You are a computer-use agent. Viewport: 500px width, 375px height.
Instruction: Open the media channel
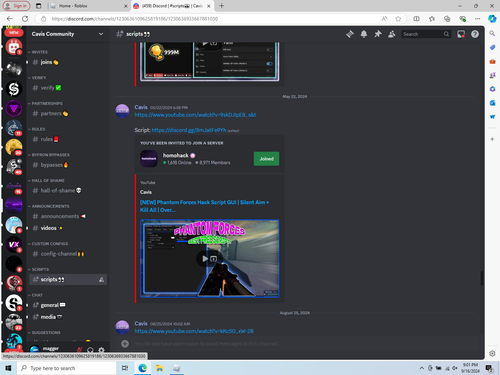pyautogui.click(x=68, y=317)
